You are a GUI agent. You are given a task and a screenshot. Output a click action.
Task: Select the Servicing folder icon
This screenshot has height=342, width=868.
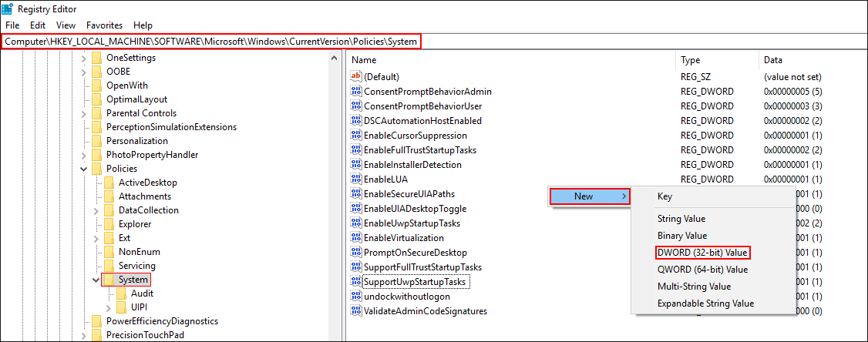(109, 266)
